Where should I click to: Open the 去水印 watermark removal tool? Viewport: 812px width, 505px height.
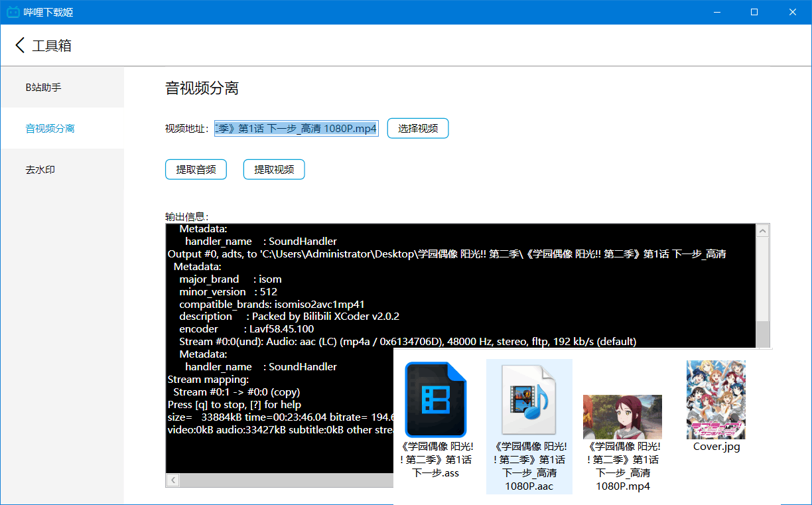41,169
